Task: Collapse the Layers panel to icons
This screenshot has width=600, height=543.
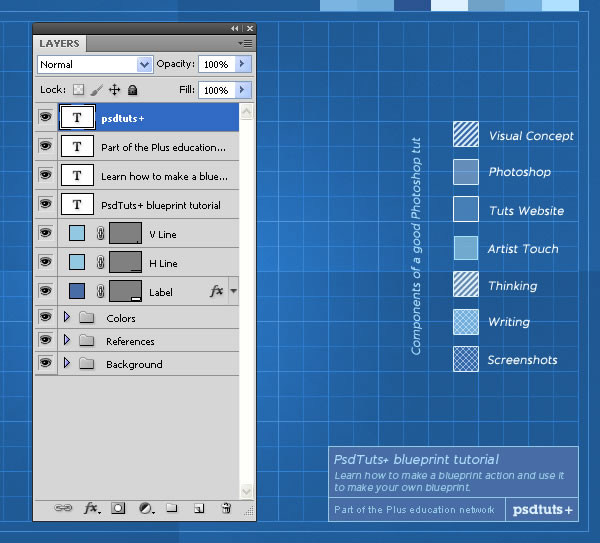Action: coord(235,29)
